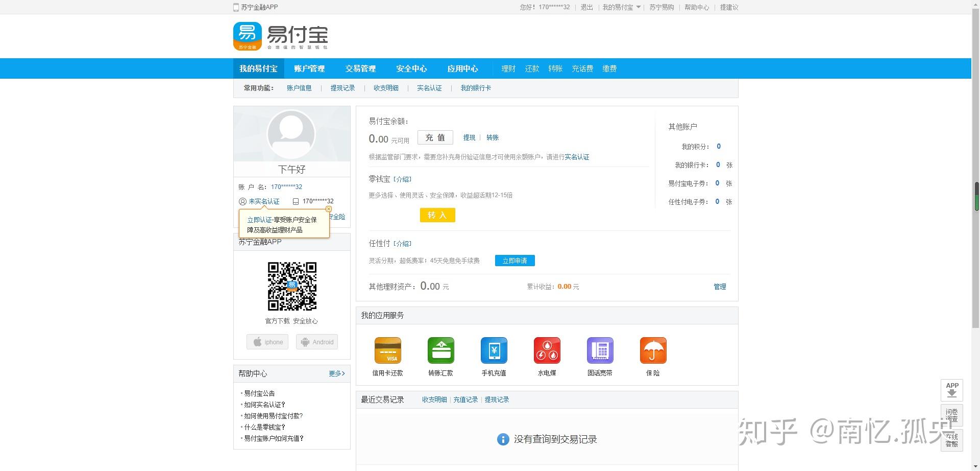
Task: Click the yellow 转入 button
Action: pos(437,215)
